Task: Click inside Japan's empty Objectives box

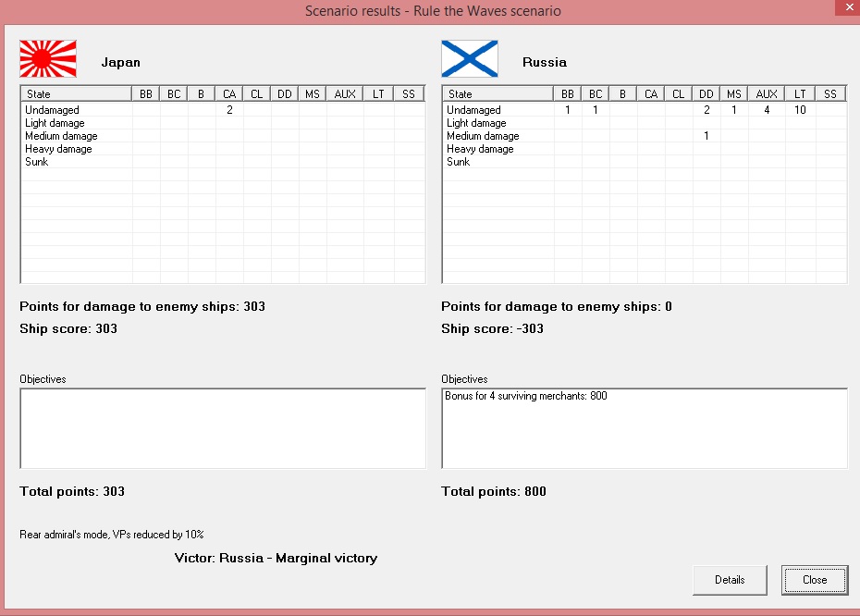Action: click(x=223, y=428)
